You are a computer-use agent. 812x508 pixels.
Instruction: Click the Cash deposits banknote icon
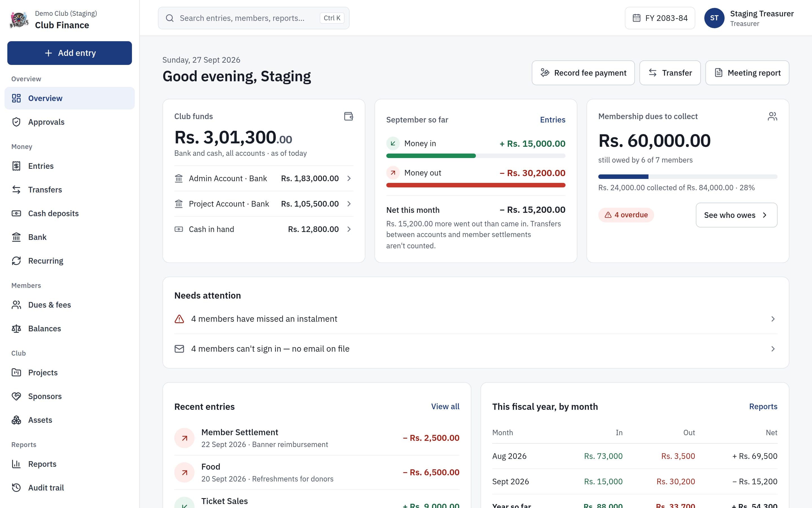click(16, 213)
